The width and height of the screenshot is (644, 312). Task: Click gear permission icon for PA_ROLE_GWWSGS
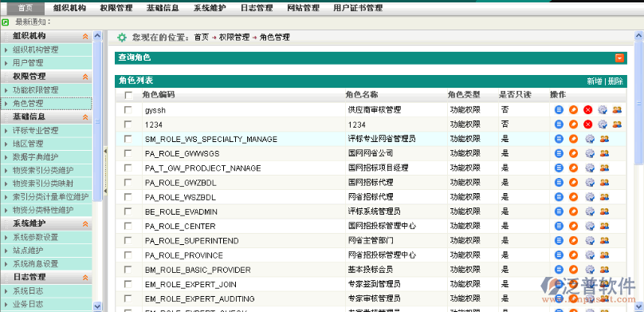tap(590, 153)
